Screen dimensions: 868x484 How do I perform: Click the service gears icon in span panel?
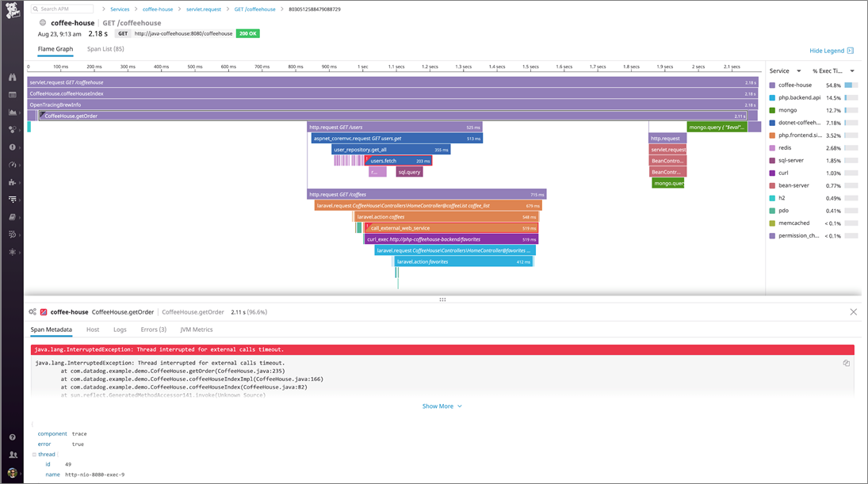[x=33, y=312]
